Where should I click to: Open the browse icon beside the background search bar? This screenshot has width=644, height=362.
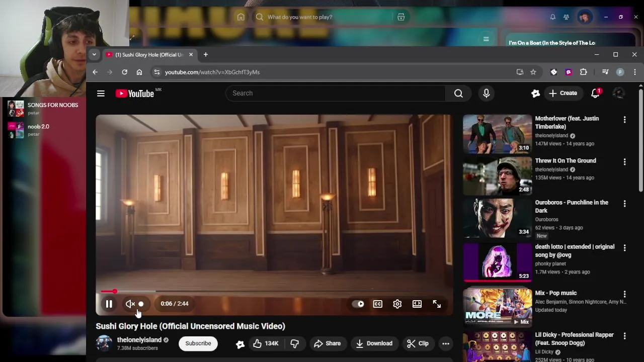(401, 17)
